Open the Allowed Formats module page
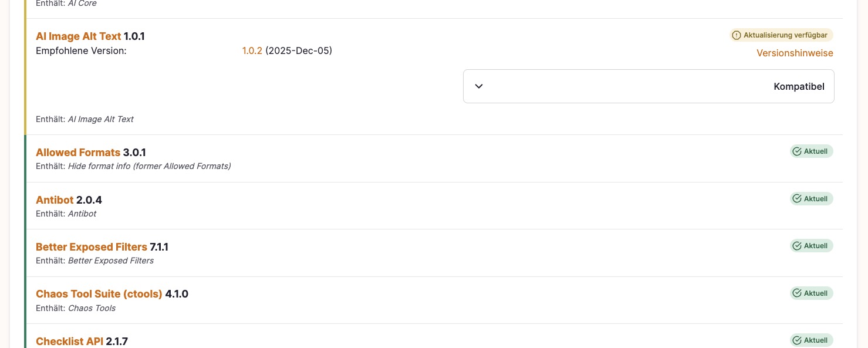Viewport: 868px width, 348px height. pyautogui.click(x=78, y=153)
